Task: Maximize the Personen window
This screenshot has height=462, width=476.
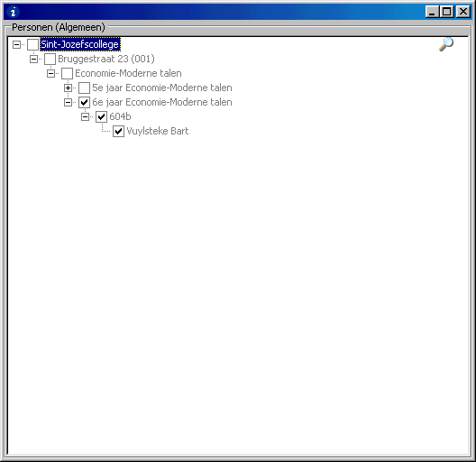Action: (x=447, y=12)
